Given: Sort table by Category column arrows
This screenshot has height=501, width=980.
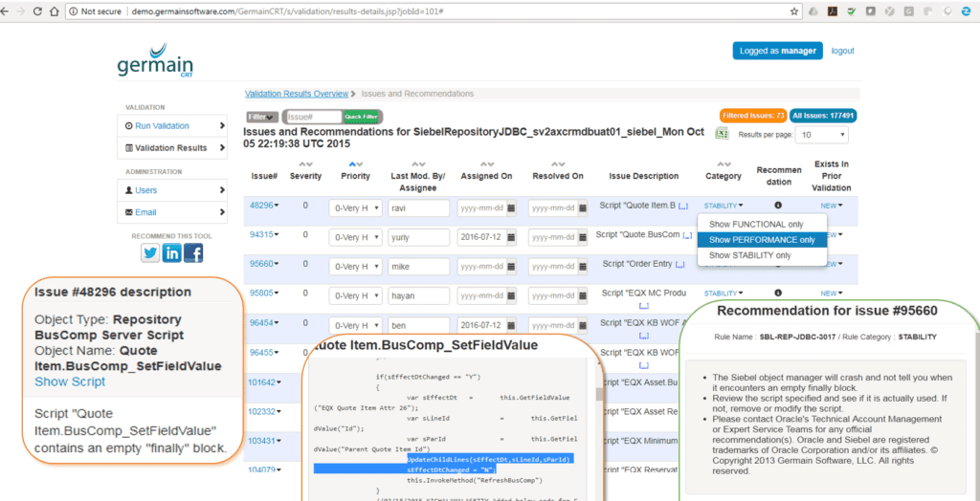Looking at the screenshot, I should coord(724,164).
